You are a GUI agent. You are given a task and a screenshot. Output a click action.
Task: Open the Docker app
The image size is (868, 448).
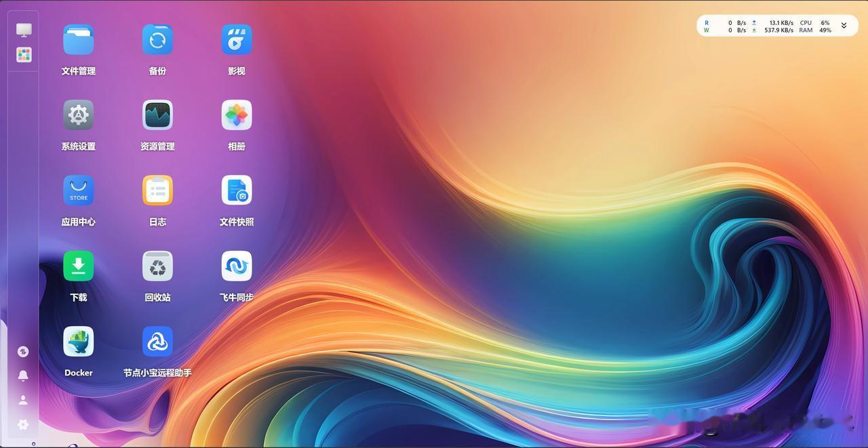point(79,342)
